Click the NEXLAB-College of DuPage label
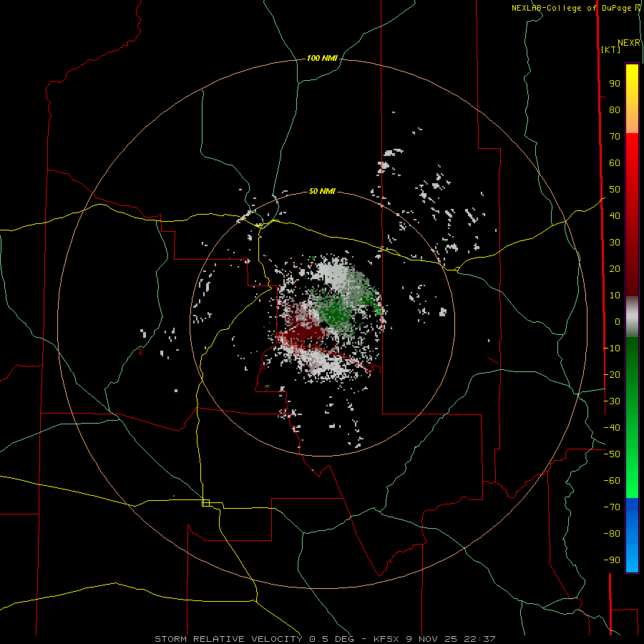 [573, 8]
